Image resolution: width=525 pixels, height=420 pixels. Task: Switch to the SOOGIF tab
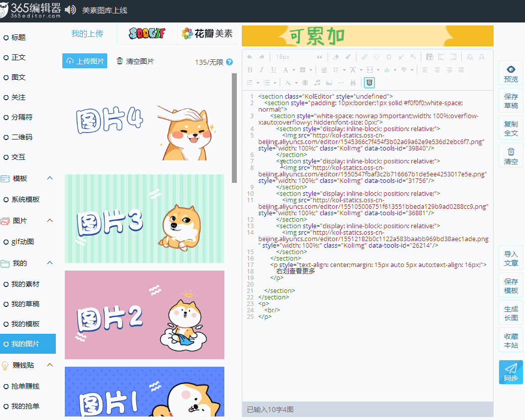(x=146, y=34)
